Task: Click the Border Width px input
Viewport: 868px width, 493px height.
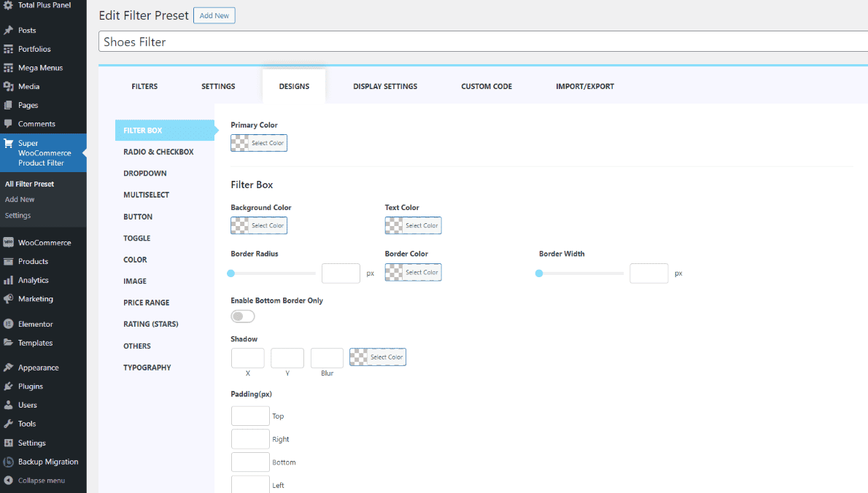Action: tap(648, 273)
